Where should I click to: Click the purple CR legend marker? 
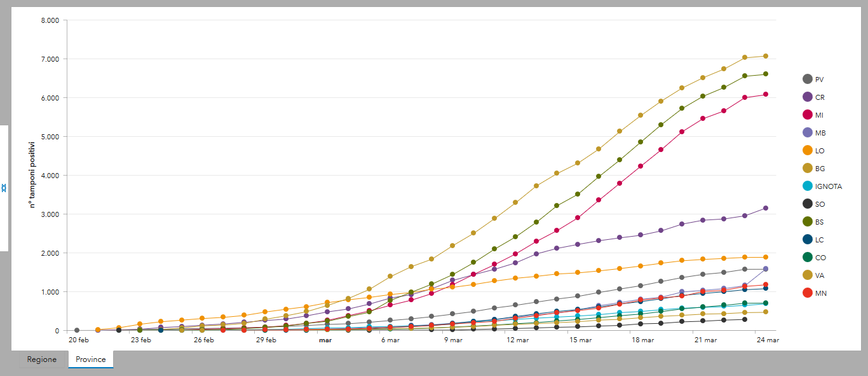point(808,97)
